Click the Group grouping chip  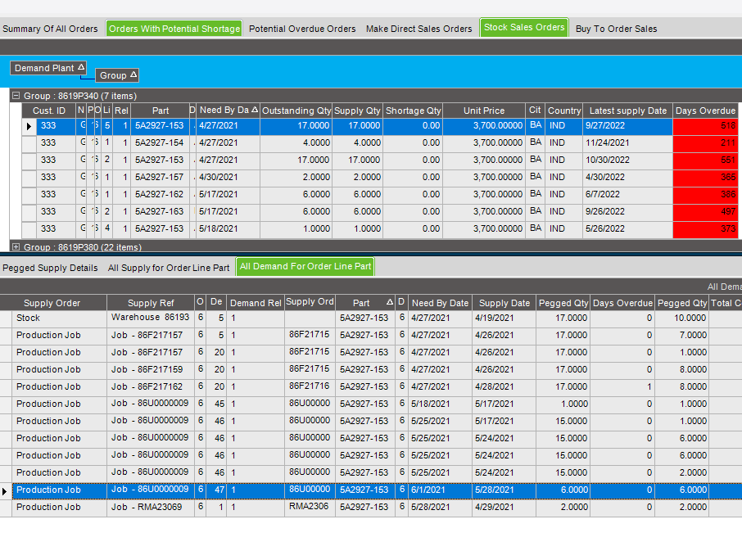click(118, 75)
